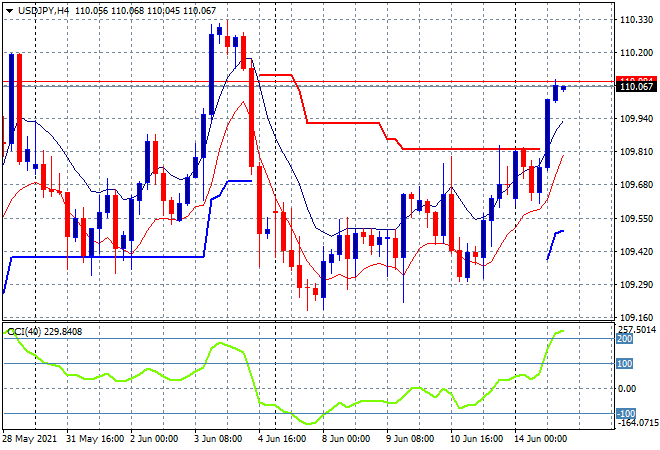Click the -164.0715 CCI scale minimum
This screenshot has height=450, width=660.
[637, 422]
